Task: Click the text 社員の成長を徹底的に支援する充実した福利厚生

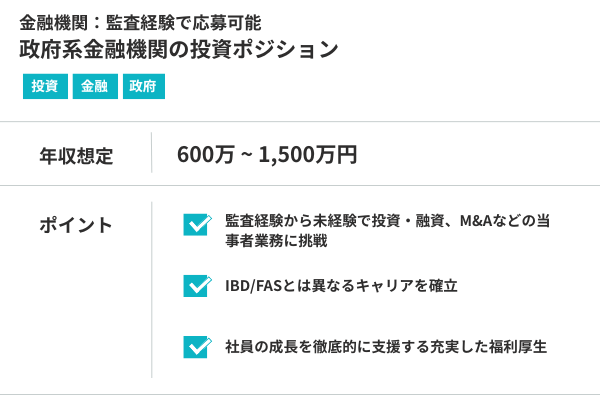Action: pyautogui.click(x=386, y=347)
